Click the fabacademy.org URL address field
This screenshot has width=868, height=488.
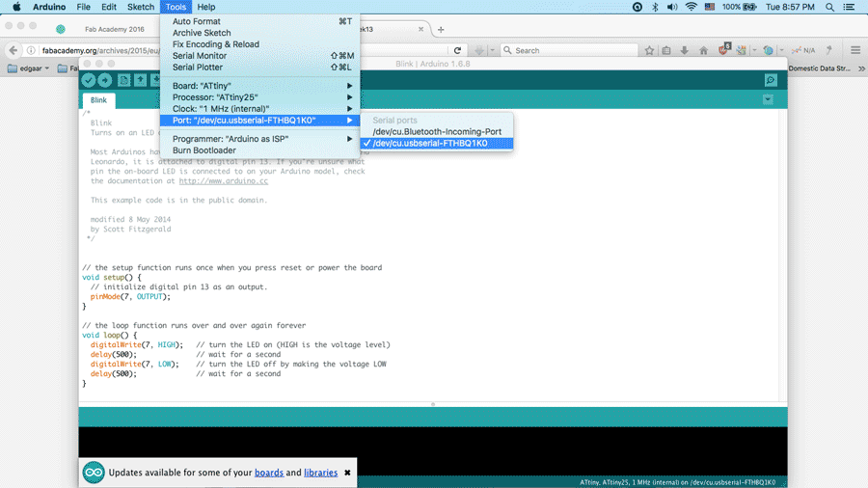(x=101, y=50)
